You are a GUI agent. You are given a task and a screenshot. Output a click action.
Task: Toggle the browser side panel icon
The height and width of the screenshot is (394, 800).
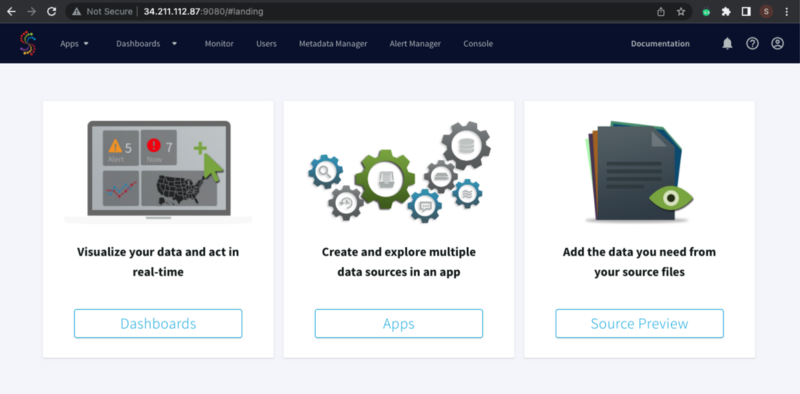[x=746, y=11]
